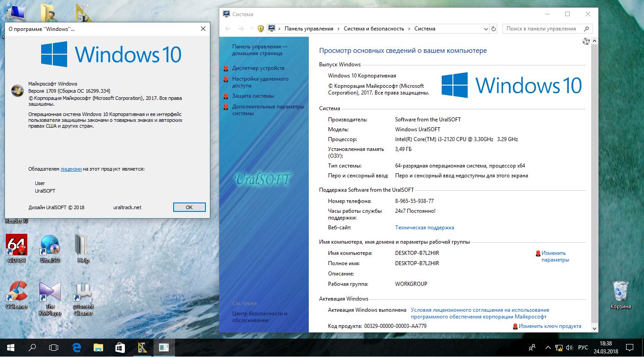
Task: Open the лицензии link in About dialog
Action: tap(71, 169)
